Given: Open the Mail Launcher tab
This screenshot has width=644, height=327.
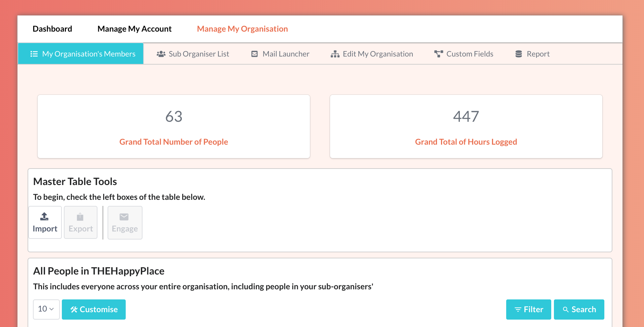Looking at the screenshot, I should (x=280, y=54).
